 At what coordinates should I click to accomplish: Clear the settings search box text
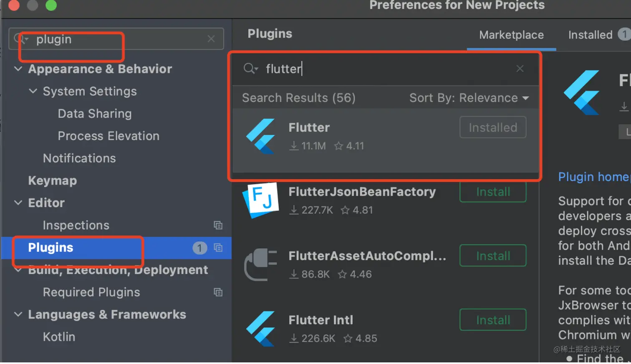(211, 39)
